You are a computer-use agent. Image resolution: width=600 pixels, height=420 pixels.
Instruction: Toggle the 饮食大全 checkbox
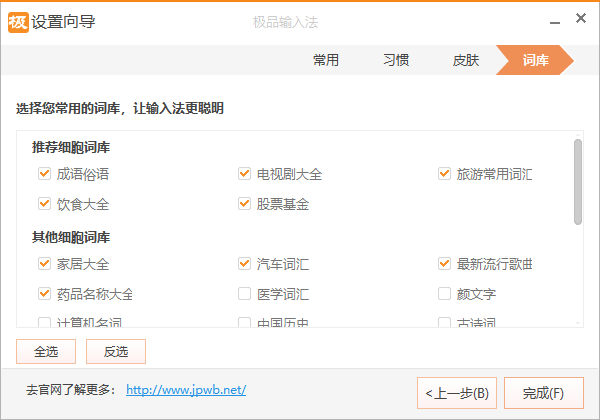point(44,204)
